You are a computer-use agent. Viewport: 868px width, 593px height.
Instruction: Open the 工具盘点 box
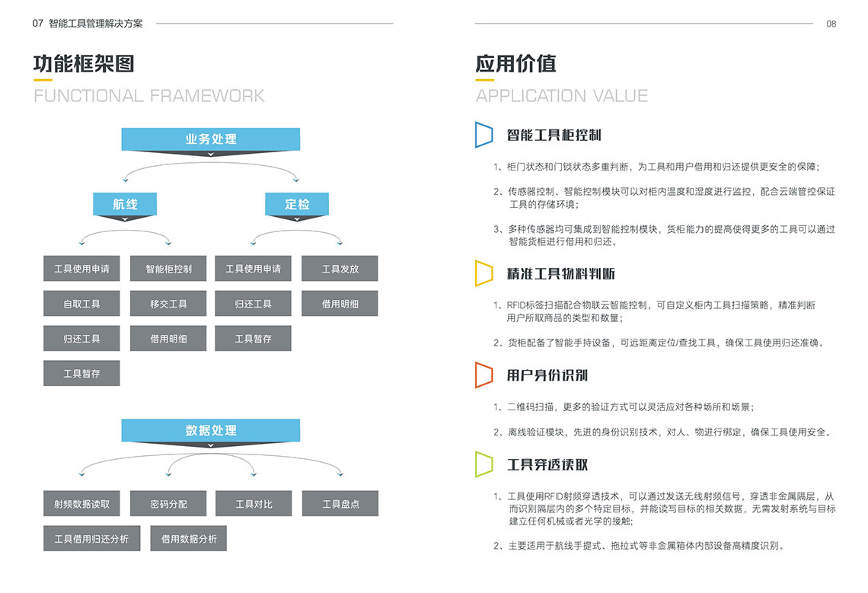[340, 504]
